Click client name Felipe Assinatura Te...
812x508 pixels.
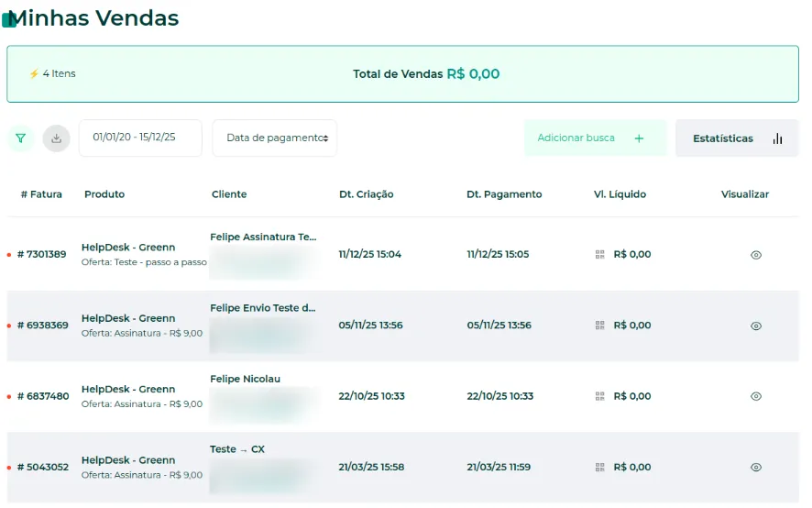click(263, 237)
